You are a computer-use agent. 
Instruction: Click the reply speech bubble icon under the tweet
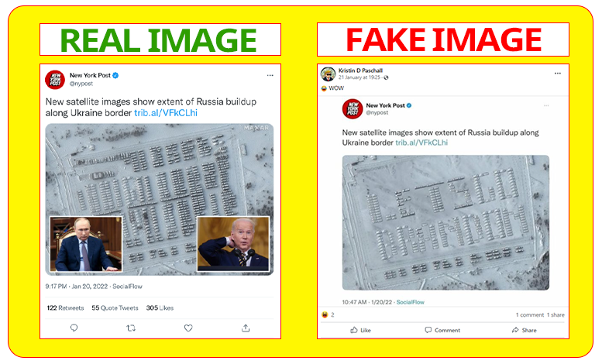click(74, 328)
